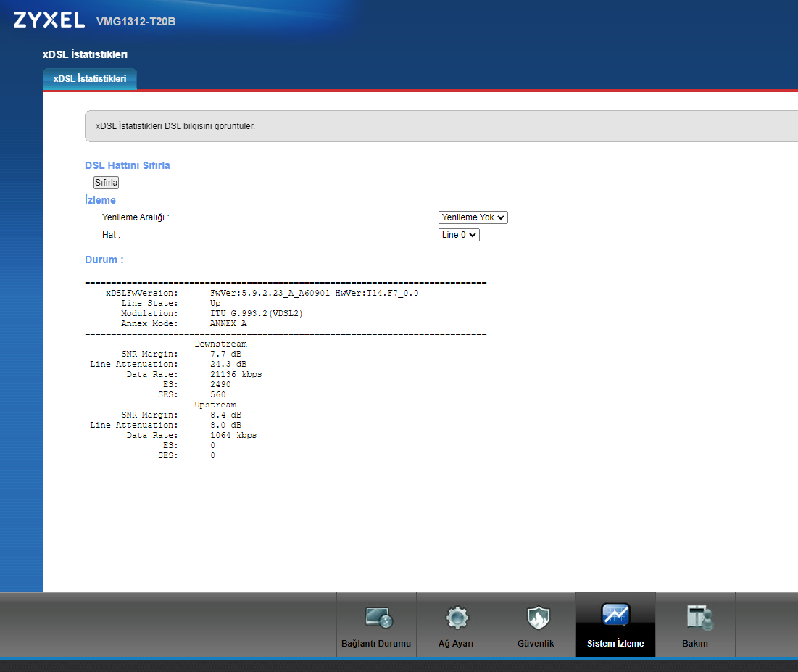
Task: Click the Yenileme Aralığı label
Action: click(x=136, y=217)
